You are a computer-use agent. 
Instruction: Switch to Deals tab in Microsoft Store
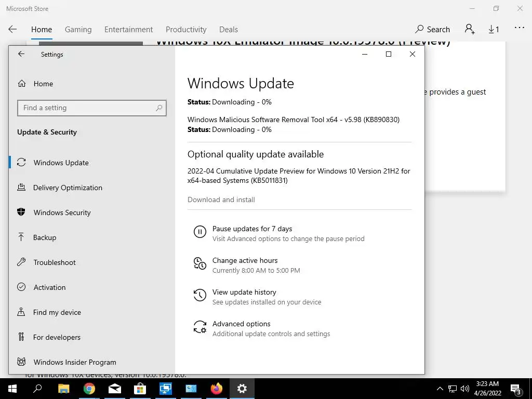click(x=229, y=30)
